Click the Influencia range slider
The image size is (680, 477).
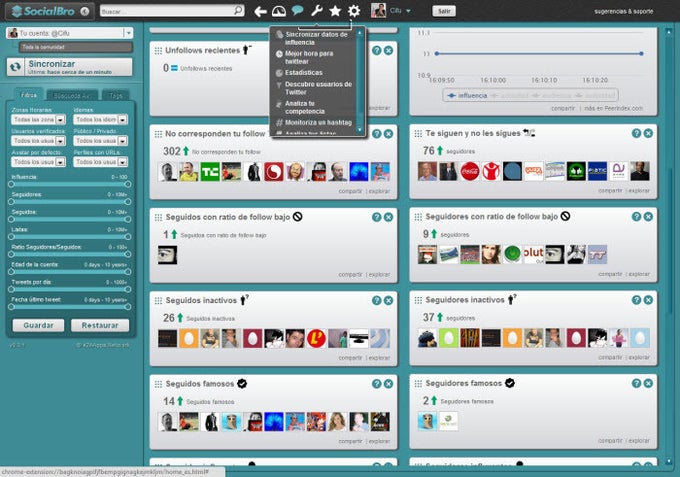tap(69, 184)
